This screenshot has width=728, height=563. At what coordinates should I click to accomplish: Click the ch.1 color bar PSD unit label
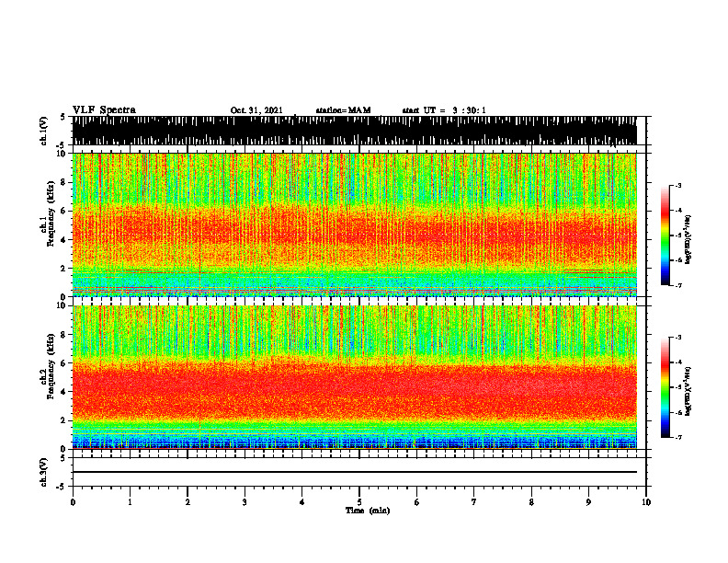click(x=688, y=240)
